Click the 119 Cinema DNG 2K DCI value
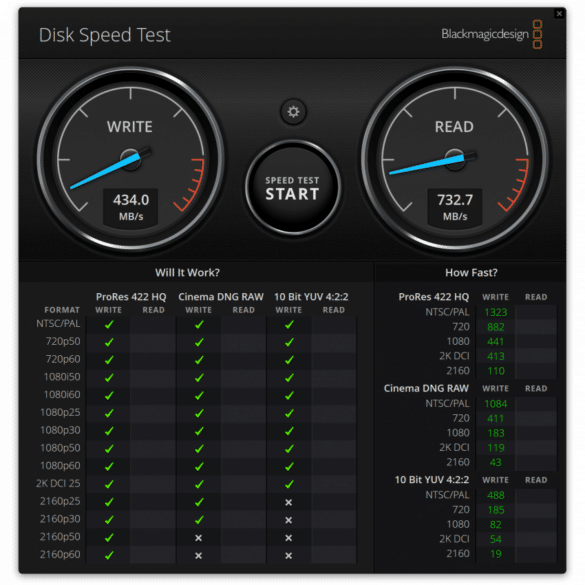This screenshot has height=585, width=585. coord(495,448)
